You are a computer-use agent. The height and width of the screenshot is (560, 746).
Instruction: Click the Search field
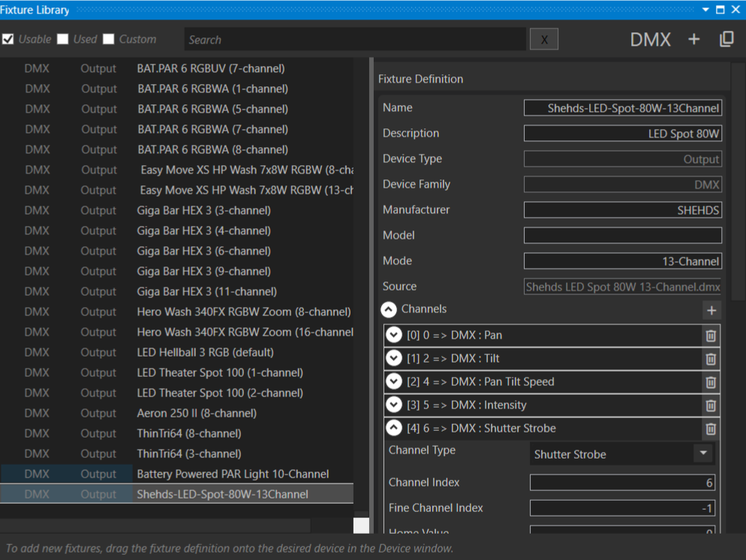356,40
